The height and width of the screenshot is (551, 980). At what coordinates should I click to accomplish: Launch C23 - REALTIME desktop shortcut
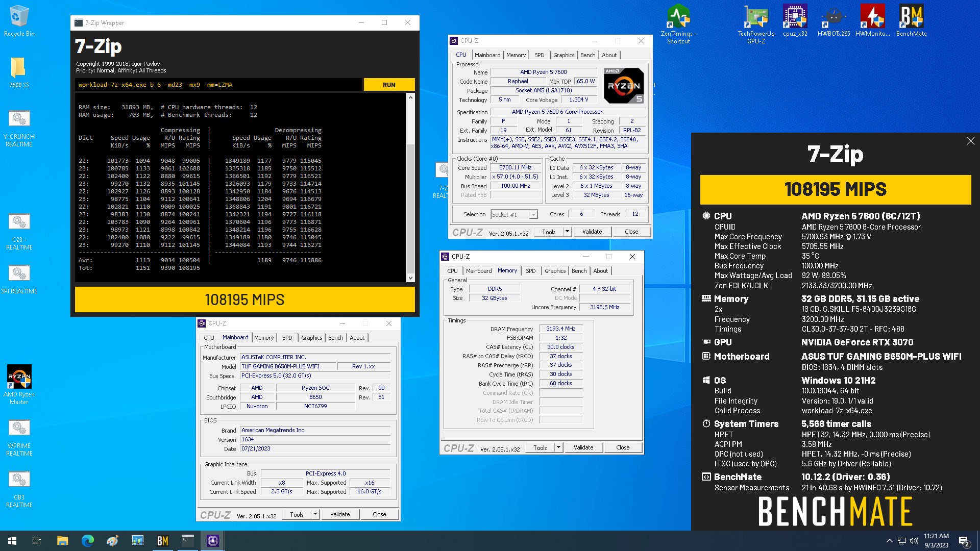coord(19,232)
